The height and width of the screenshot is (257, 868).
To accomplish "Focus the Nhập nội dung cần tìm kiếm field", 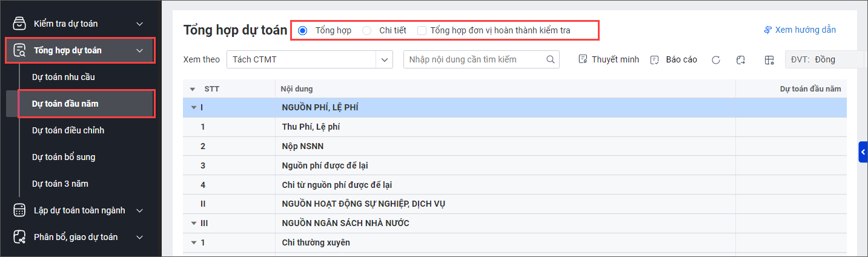I will pyautogui.click(x=475, y=59).
